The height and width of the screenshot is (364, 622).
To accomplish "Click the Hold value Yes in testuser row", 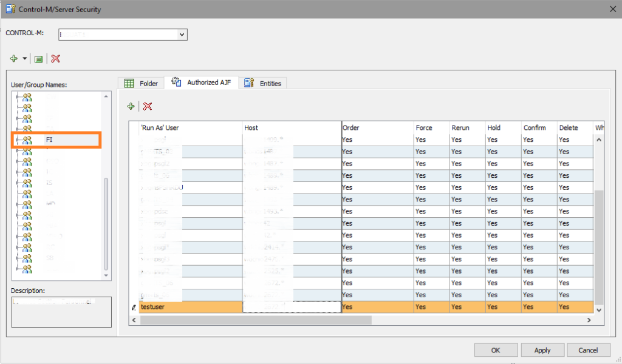I will pyautogui.click(x=492, y=307).
